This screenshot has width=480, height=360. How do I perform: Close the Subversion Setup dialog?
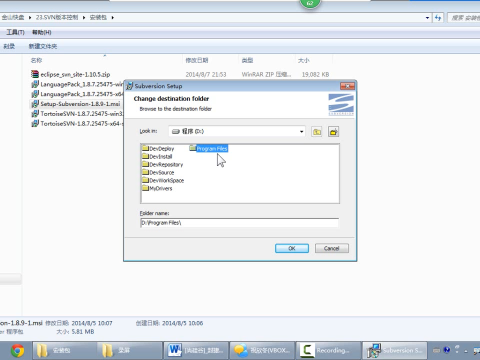347,86
